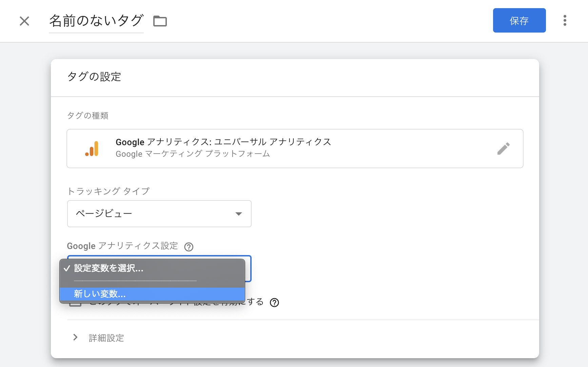
Task: Click the tag name field 名前のないタグ
Action: coord(96,21)
